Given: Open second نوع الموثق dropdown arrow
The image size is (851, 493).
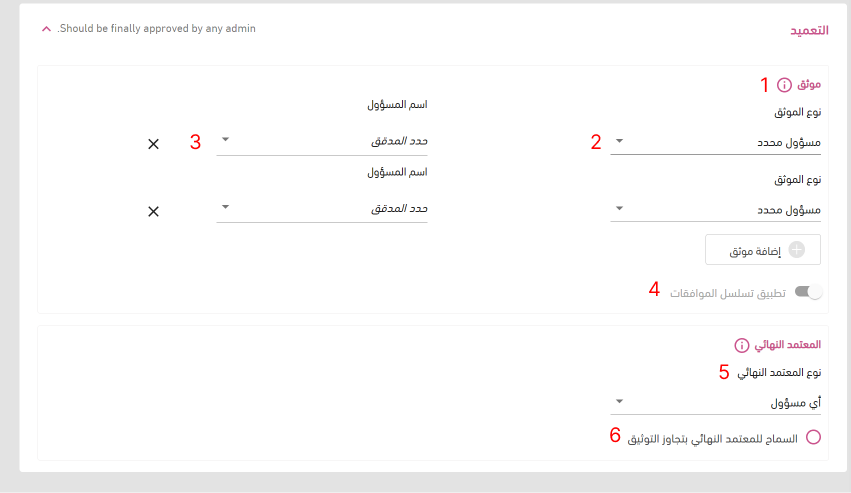Looking at the screenshot, I should [x=619, y=208].
